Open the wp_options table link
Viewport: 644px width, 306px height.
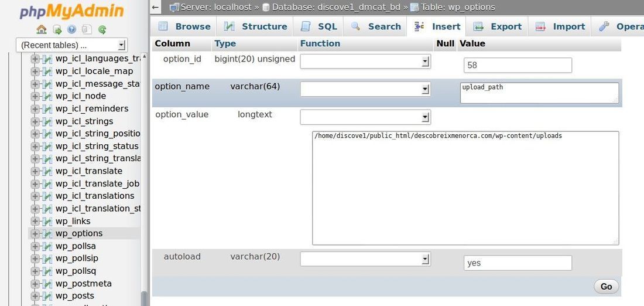[79, 234]
